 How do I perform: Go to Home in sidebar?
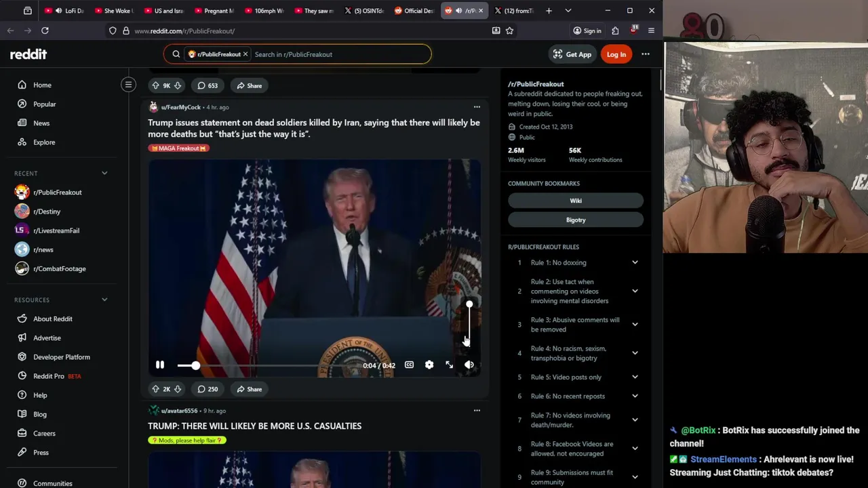[42, 85]
